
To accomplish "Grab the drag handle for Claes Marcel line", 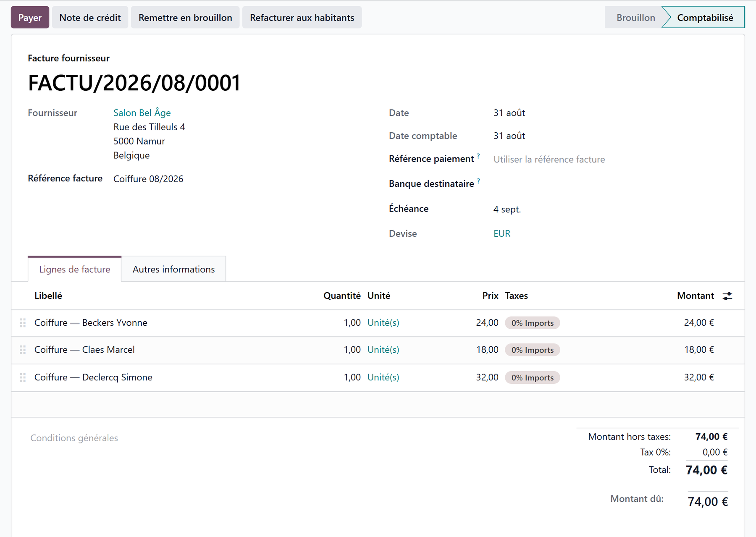I will point(23,350).
